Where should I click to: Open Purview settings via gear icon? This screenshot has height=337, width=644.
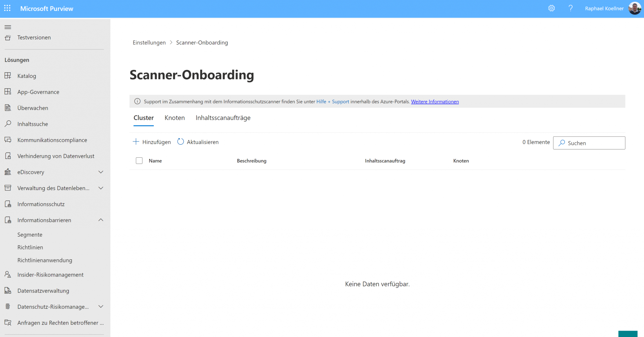click(551, 8)
